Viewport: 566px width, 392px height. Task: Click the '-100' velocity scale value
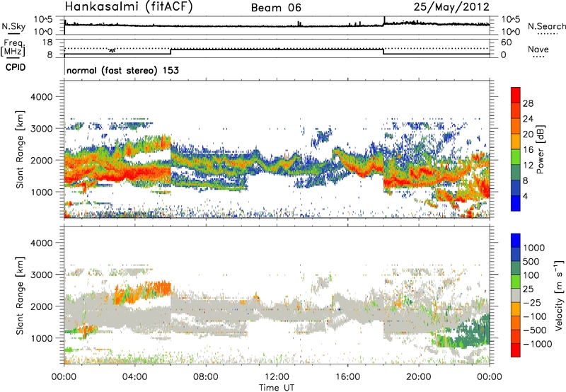[534, 316]
